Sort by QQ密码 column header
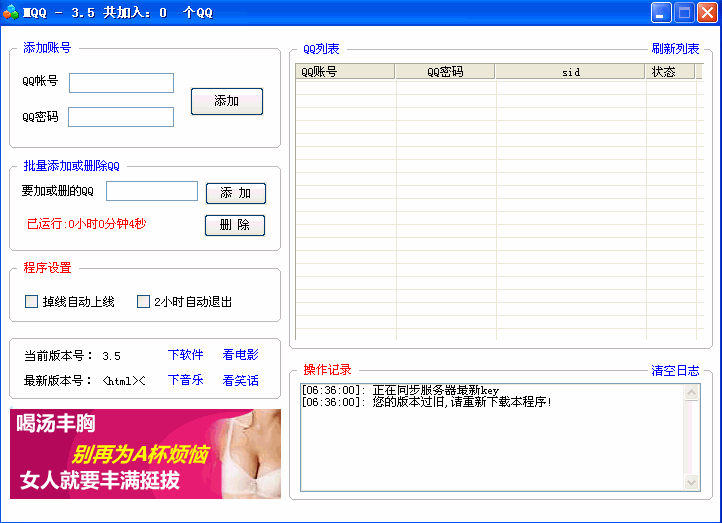 coord(445,72)
